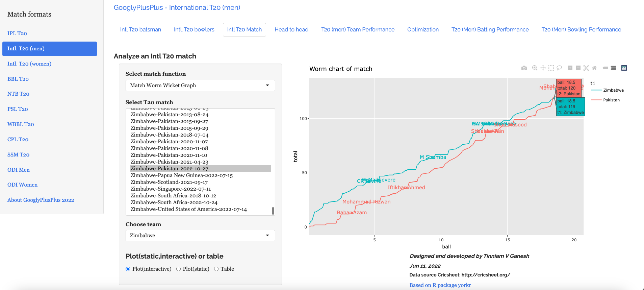Screen dimensions: 644x290
Task: Select the Plot(interactive) radio button
Action: point(128,269)
